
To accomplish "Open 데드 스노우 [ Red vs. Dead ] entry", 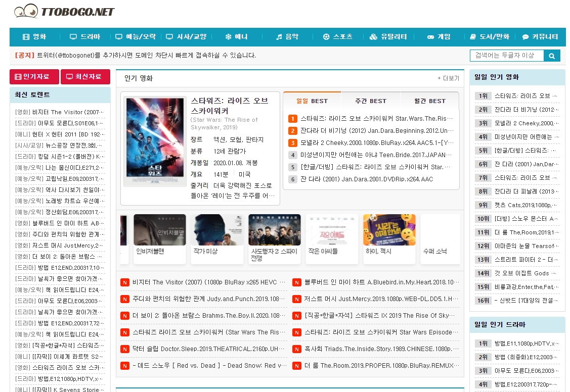I will click(x=209, y=366).
